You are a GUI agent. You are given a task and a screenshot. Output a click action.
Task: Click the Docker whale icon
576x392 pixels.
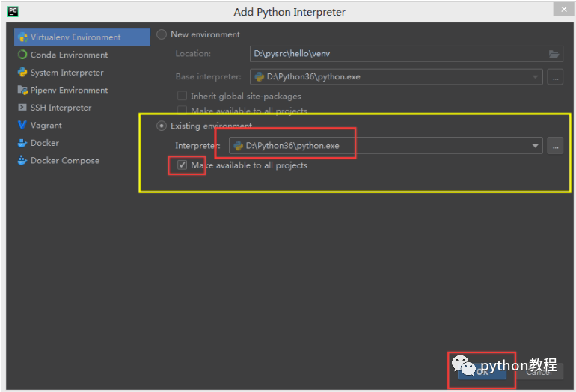22,143
